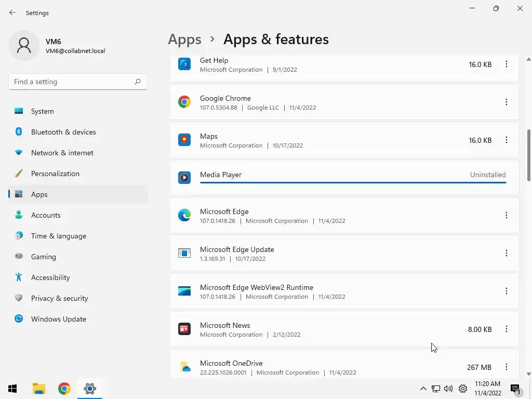Open more options for Google Chrome
532x399 pixels.
506,102
